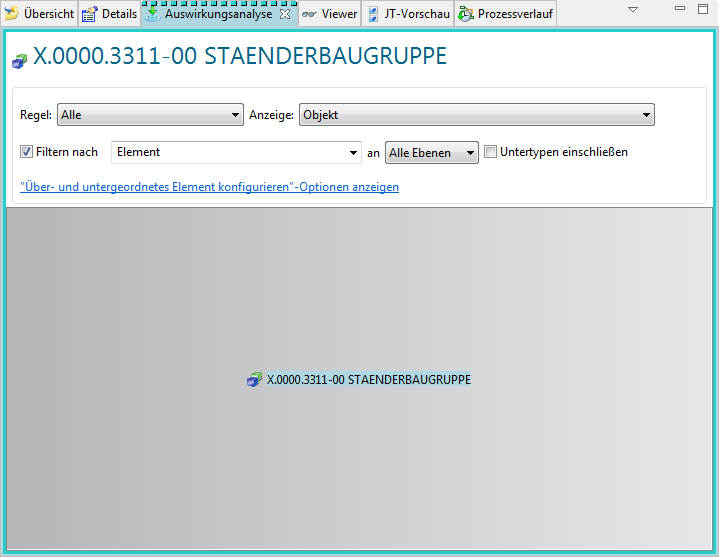Open the Prozessverlauf tab
719x557 pixels.
[506, 14]
